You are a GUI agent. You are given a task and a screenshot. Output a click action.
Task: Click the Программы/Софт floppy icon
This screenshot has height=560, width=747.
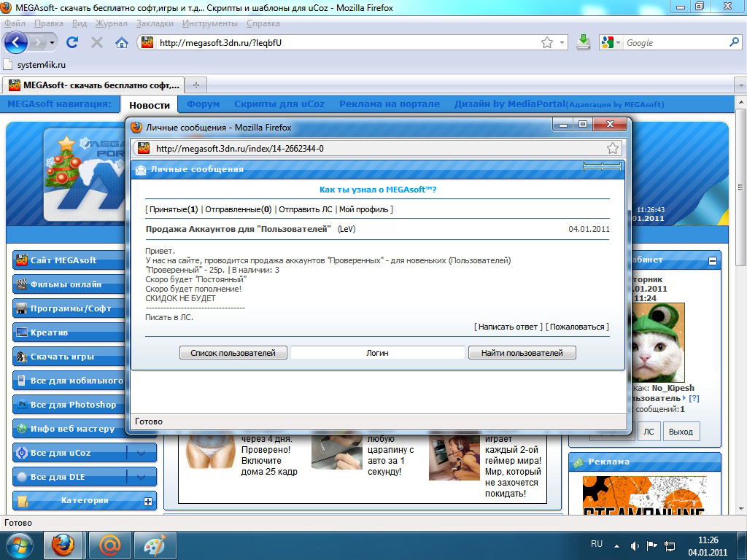(x=22, y=308)
